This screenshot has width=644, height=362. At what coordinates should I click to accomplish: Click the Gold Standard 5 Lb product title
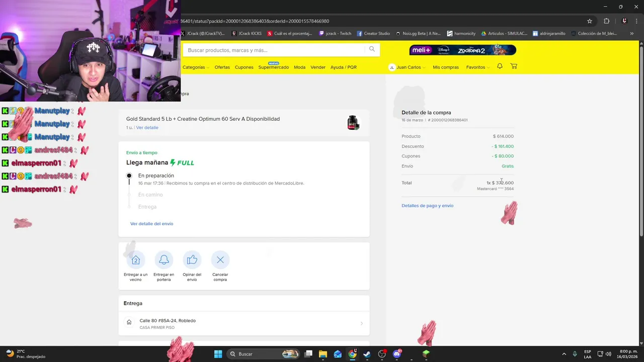(x=203, y=119)
